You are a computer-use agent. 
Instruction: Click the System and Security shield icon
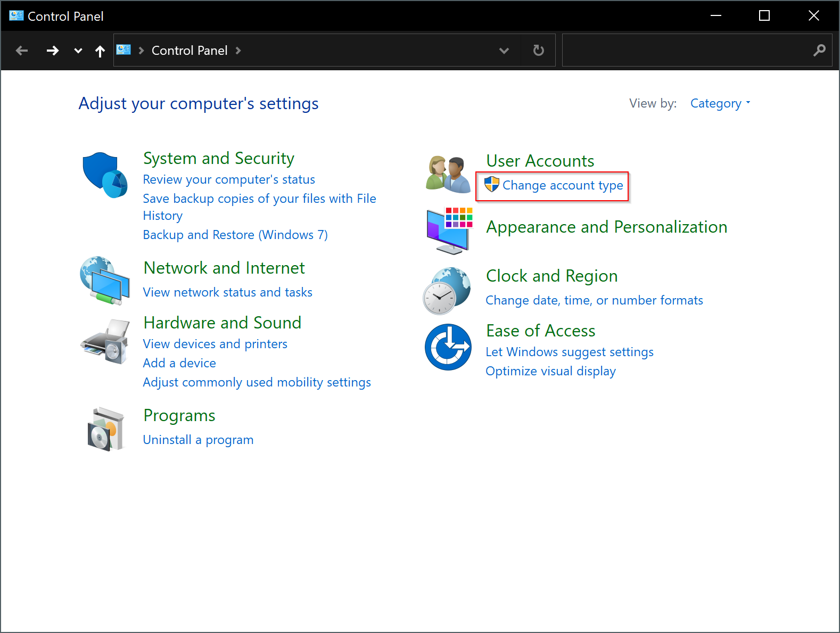coord(105,175)
